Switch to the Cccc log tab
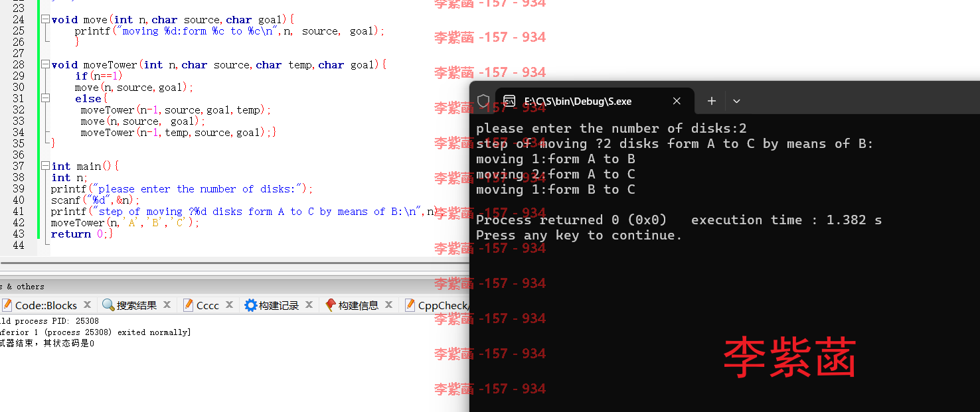Image resolution: width=980 pixels, height=412 pixels. [207, 305]
